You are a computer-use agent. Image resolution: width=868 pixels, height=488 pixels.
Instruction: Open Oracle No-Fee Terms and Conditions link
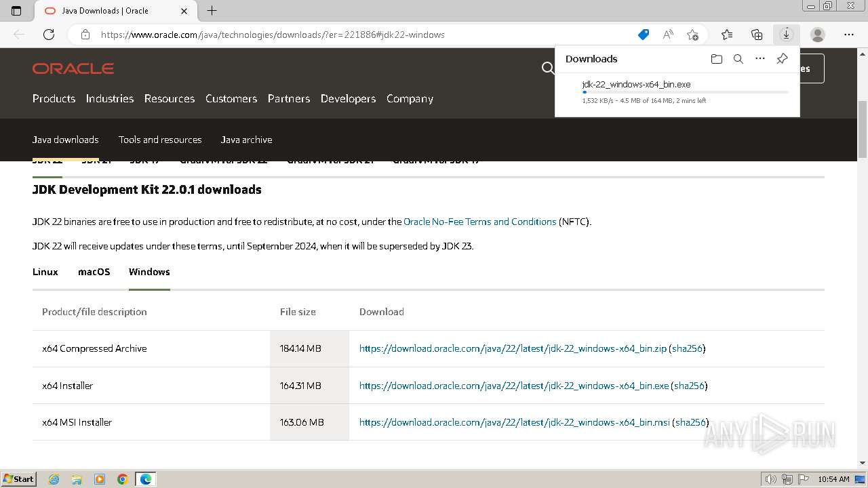pyautogui.click(x=479, y=222)
